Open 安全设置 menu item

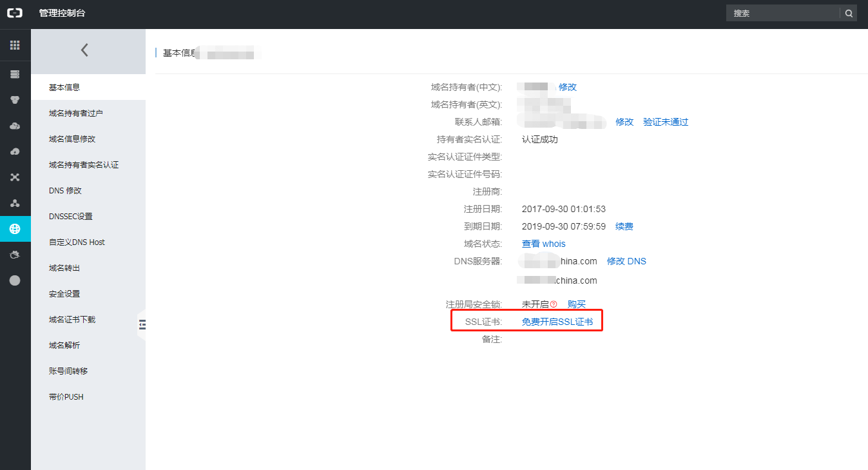pos(88,293)
